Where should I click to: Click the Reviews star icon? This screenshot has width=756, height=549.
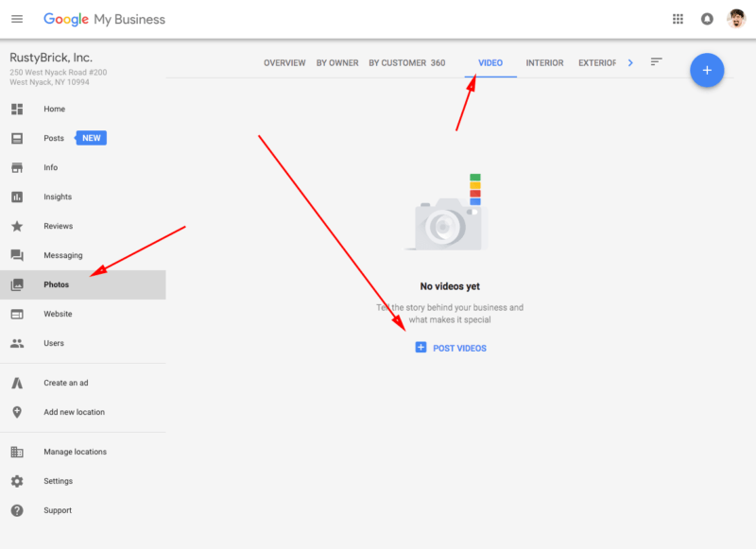coord(17,226)
